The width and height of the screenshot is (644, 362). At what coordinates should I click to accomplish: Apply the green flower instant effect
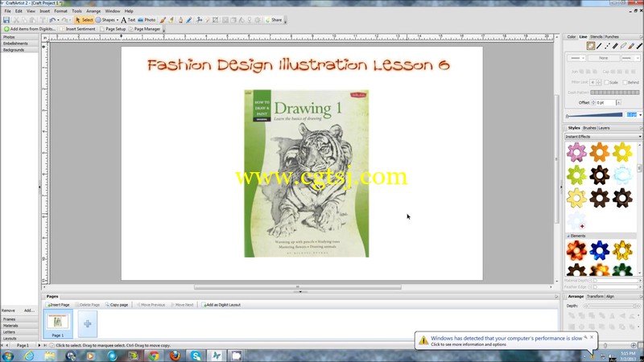(x=576, y=175)
